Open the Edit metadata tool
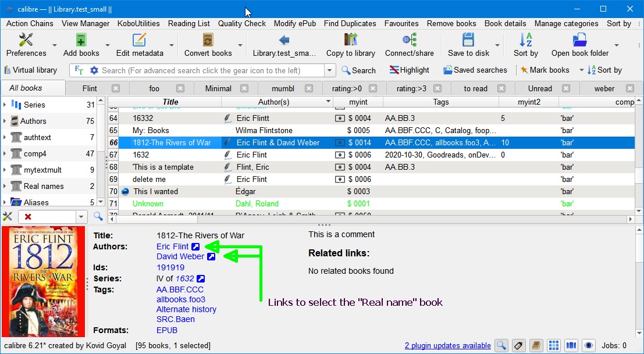The height and width of the screenshot is (354, 644). pos(140,45)
